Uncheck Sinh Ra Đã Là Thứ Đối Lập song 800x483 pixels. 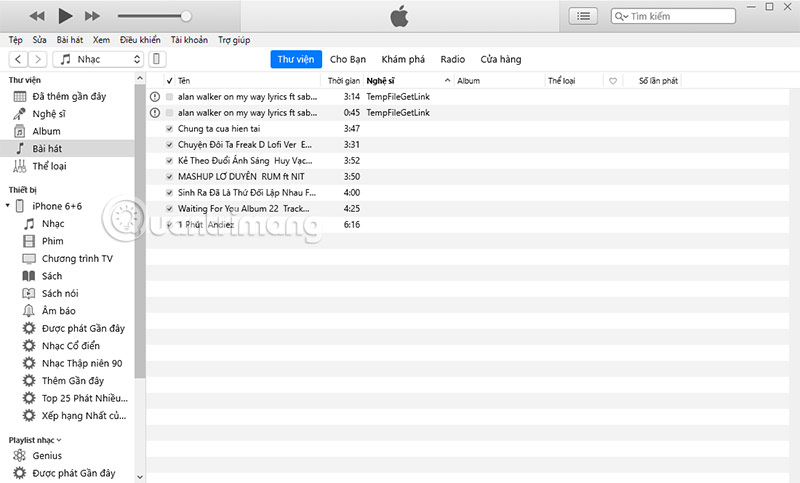point(169,192)
